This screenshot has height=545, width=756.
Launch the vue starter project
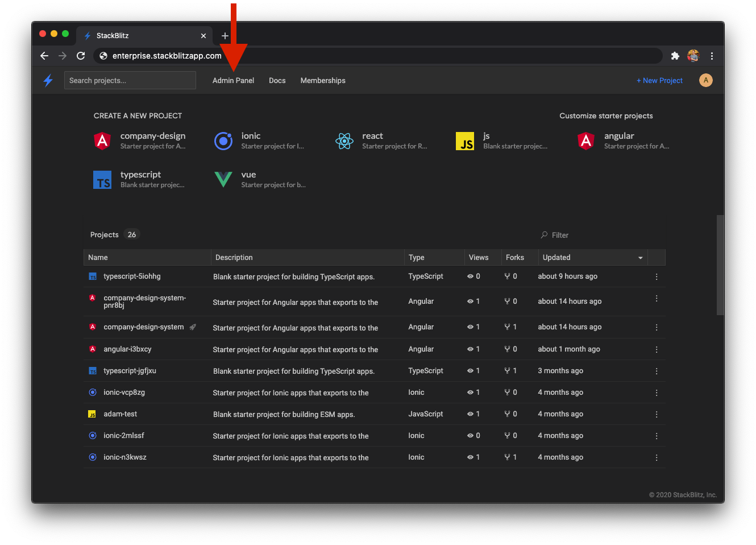click(x=260, y=179)
